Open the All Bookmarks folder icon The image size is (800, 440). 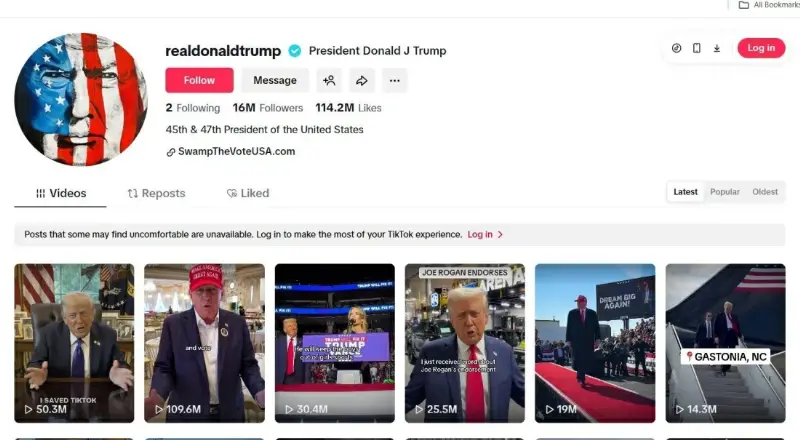(x=744, y=5)
